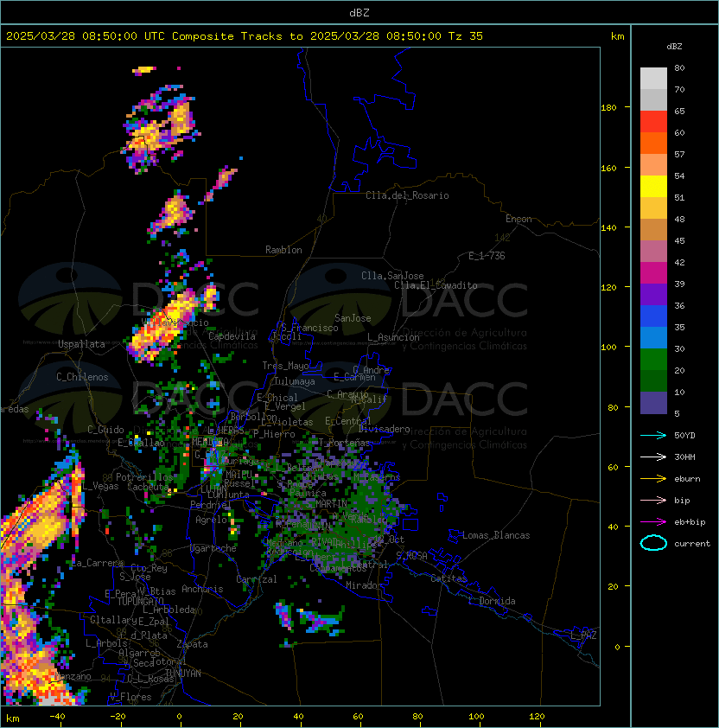
Task: Click the 'current' legend label text
Action: coord(692,544)
